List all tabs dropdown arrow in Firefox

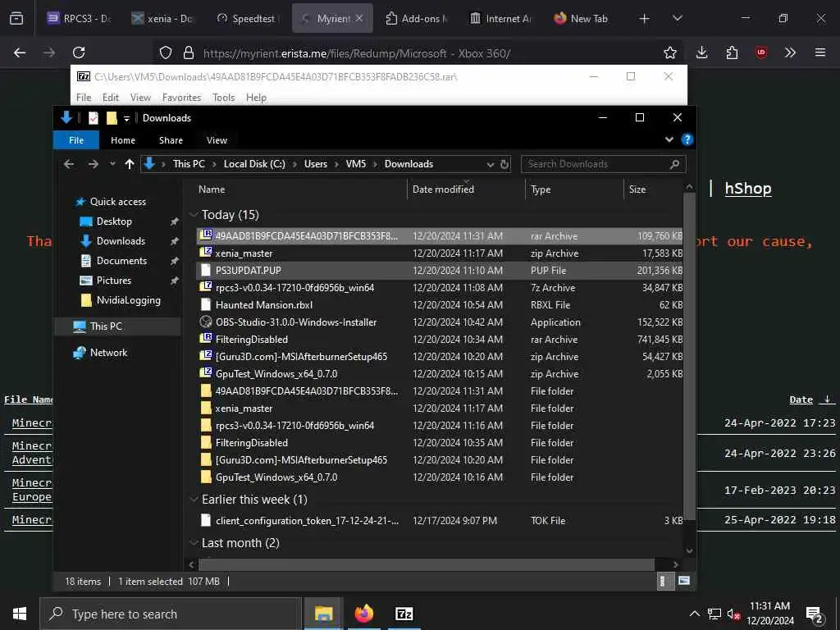click(x=677, y=19)
